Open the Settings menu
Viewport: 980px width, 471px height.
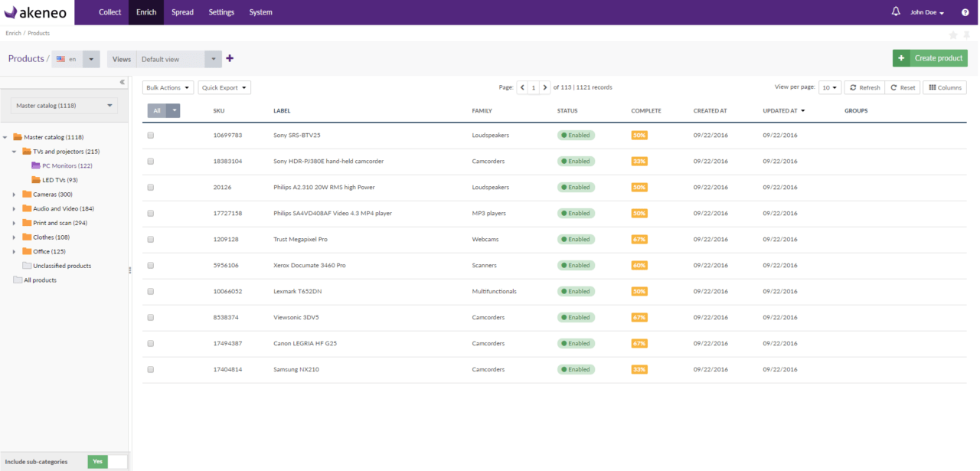[x=221, y=12]
